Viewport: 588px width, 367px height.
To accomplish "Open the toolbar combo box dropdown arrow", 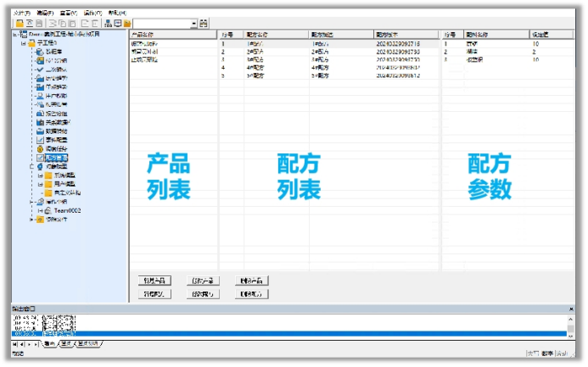I will [x=193, y=24].
